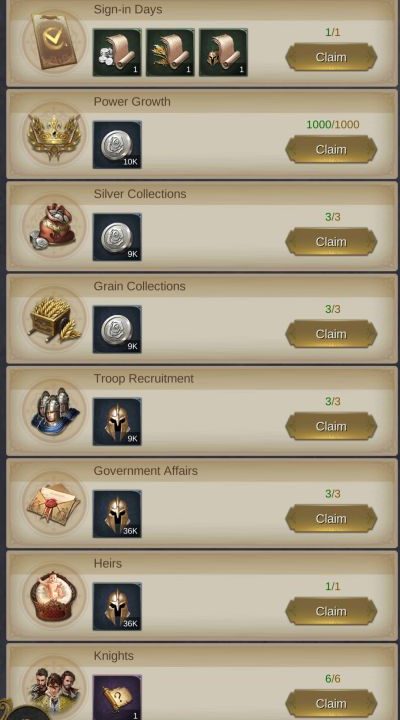Claim the Heirs reward
The width and height of the screenshot is (400, 720).
point(331,612)
